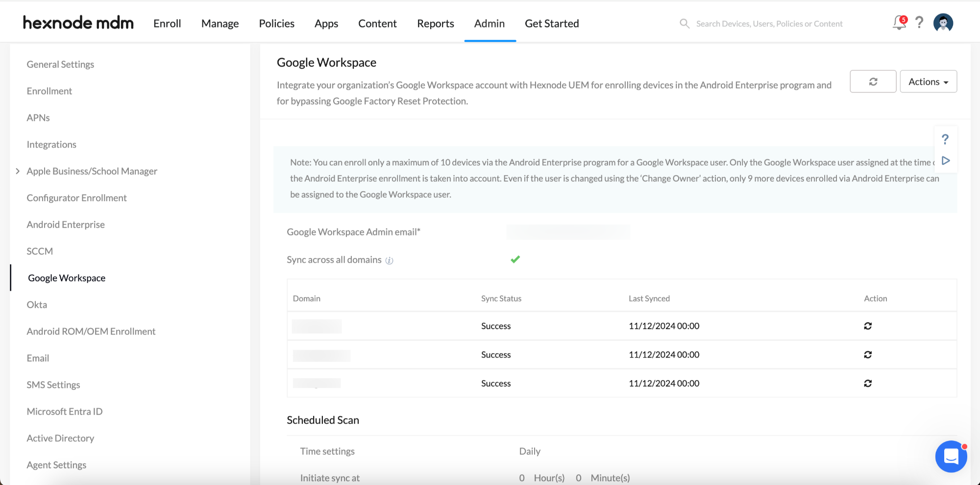Open SCCM in sidebar
Image resolution: width=980 pixels, height=485 pixels.
point(40,252)
